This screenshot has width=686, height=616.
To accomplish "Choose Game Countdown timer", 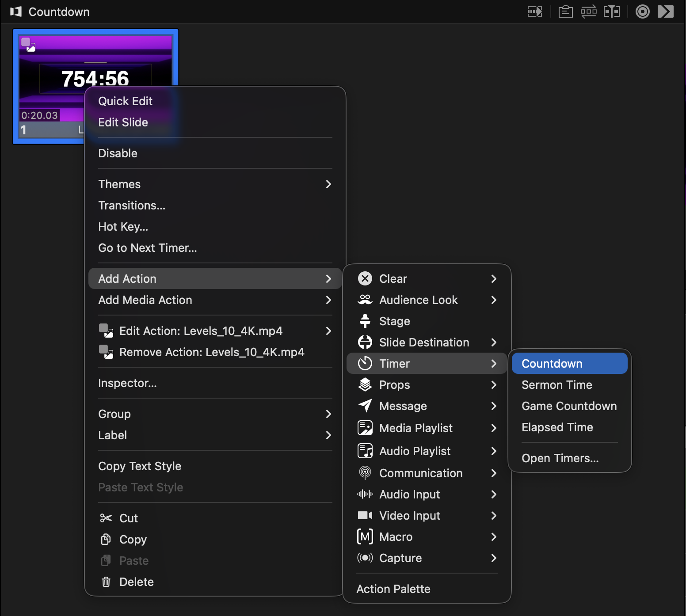I will tap(569, 406).
